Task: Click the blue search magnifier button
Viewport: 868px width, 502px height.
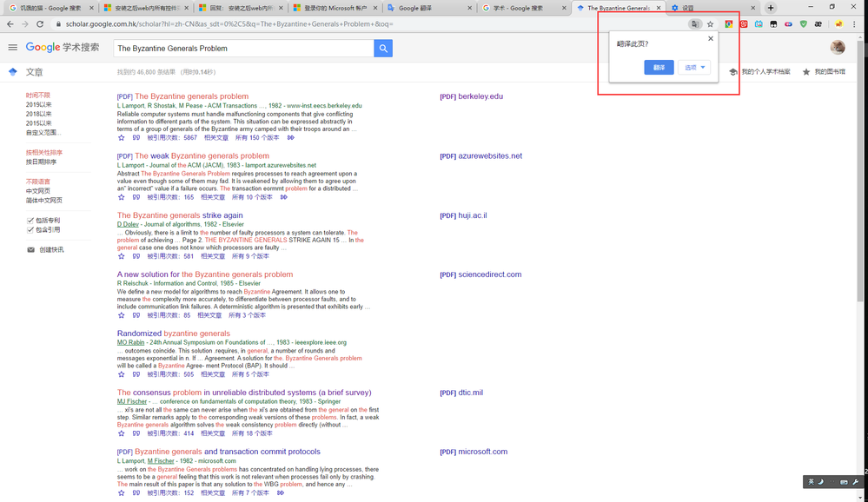Action: [x=383, y=48]
